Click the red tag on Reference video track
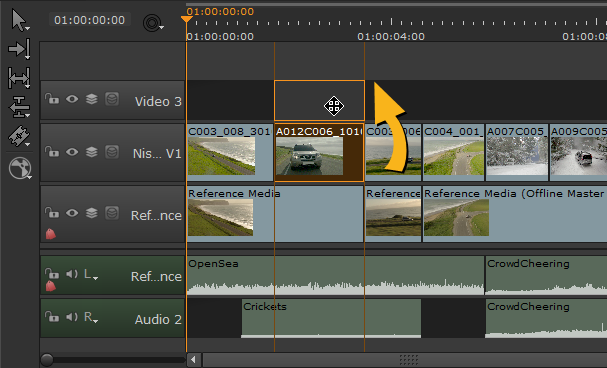 [51, 234]
